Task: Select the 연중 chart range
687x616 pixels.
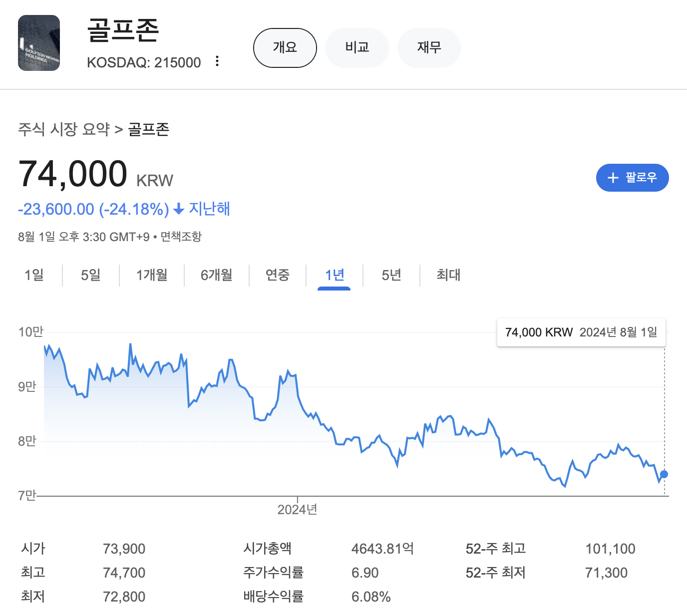Action: [278, 275]
